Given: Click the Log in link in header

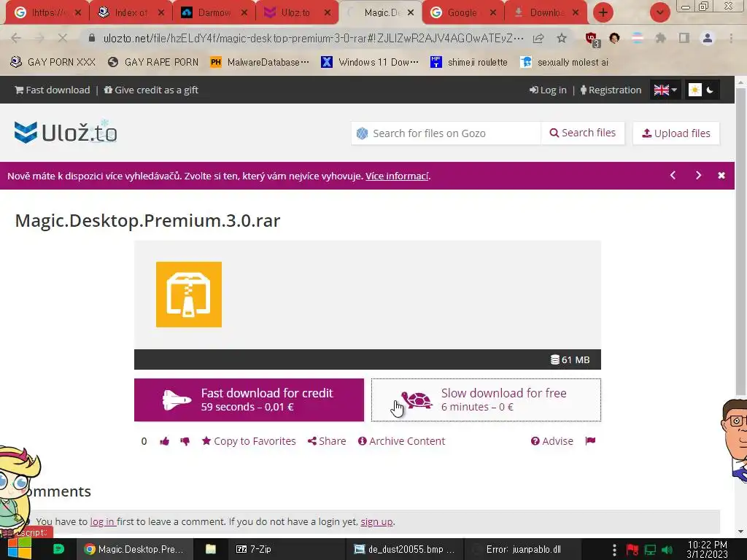Looking at the screenshot, I should pyautogui.click(x=548, y=90).
